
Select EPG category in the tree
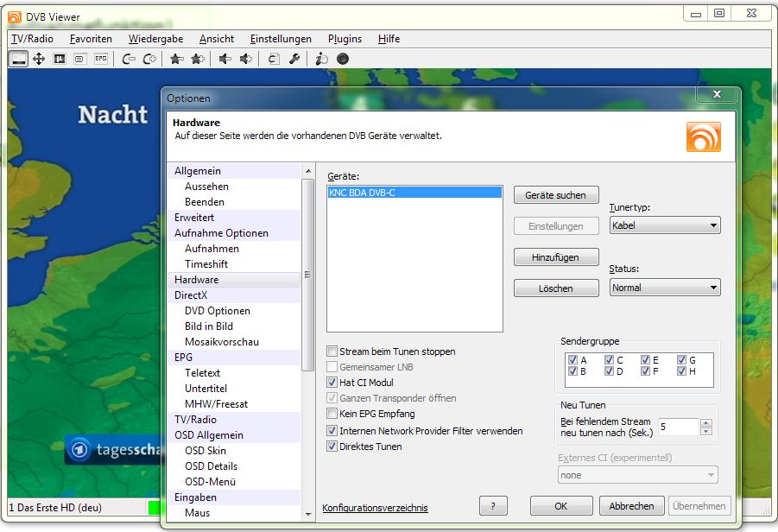pyautogui.click(x=234, y=357)
